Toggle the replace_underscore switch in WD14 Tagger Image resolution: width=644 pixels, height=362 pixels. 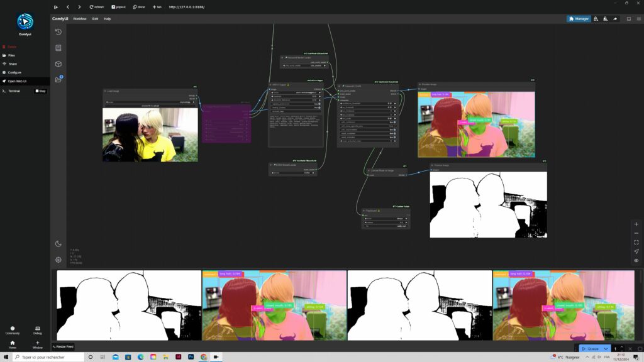tap(319, 104)
